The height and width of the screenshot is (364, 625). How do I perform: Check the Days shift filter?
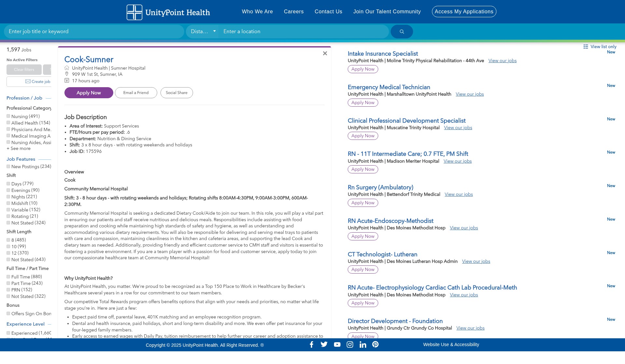tap(8, 184)
